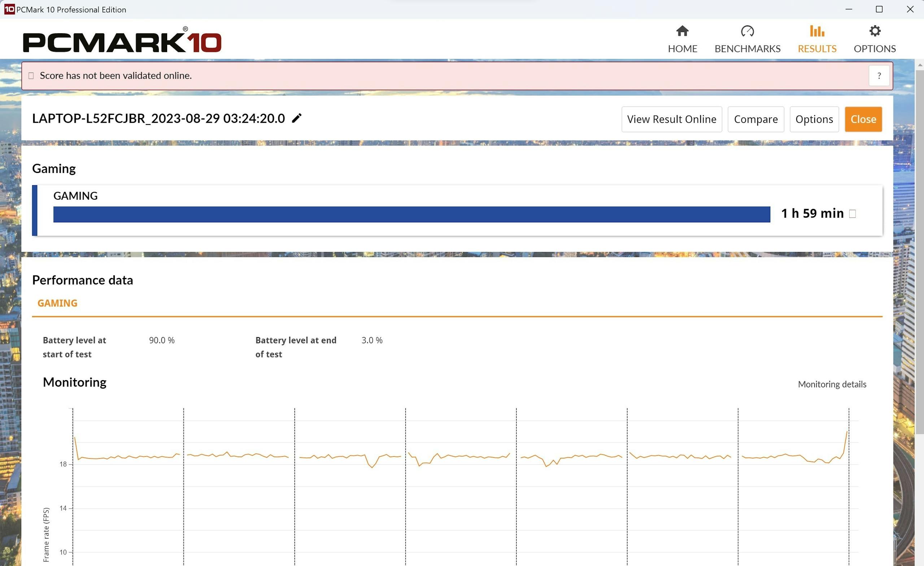Click the Home house icon
Screen dimensions: 924x566
point(682,31)
